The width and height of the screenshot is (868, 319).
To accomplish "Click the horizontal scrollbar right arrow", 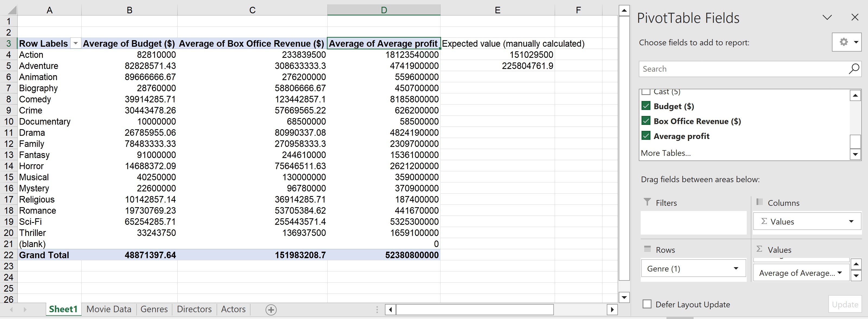I will point(612,309).
